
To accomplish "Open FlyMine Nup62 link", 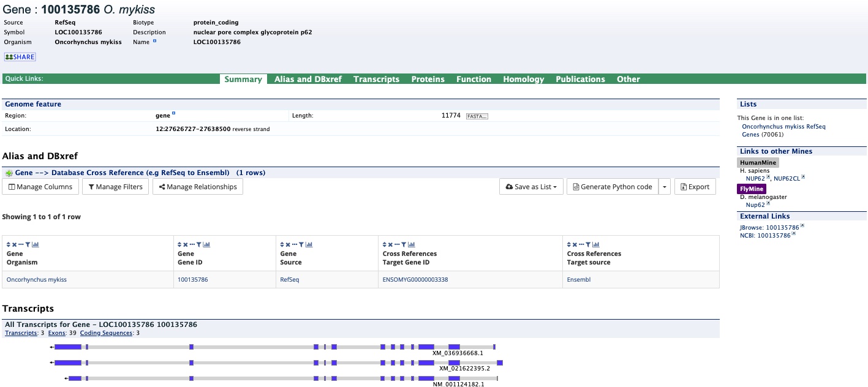I will tap(754, 205).
